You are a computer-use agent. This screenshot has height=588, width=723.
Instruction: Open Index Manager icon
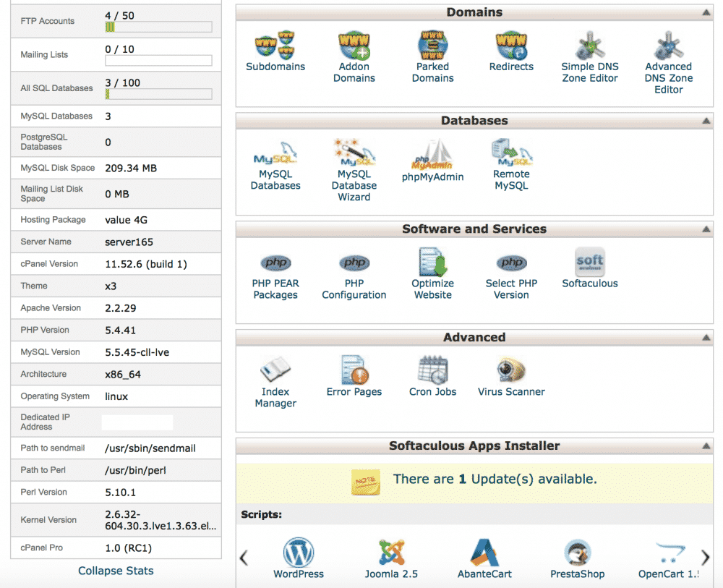click(275, 370)
